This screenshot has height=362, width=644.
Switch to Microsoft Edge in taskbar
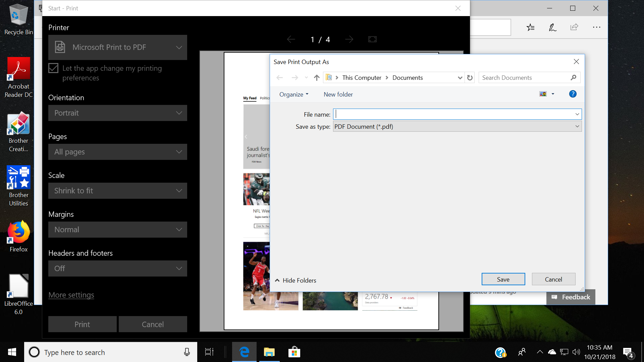(x=244, y=352)
